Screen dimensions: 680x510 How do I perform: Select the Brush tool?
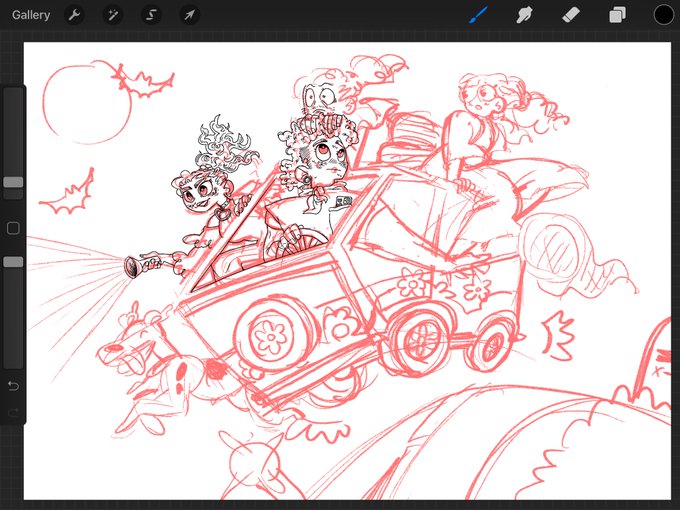478,15
